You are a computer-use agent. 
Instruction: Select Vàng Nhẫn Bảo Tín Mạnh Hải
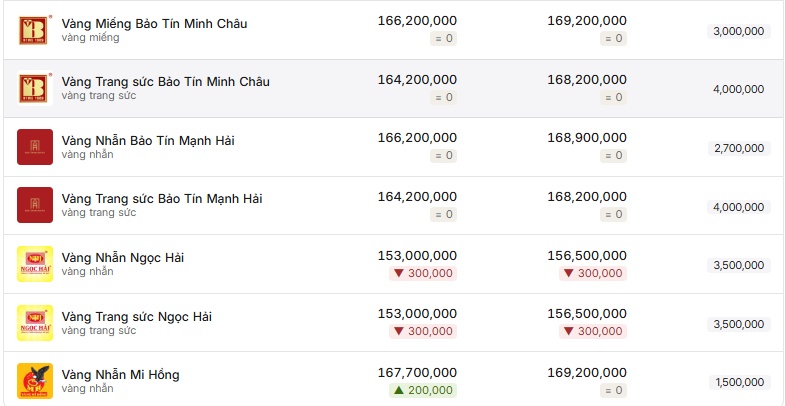point(148,140)
